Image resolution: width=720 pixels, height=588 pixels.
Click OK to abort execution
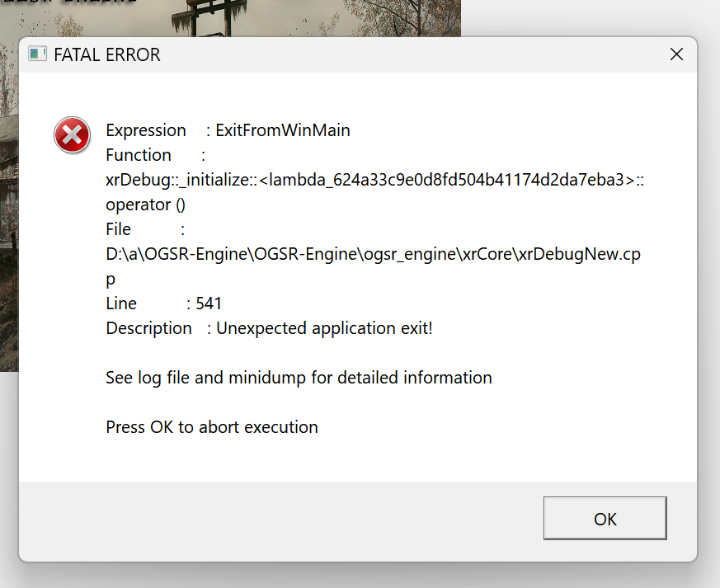[605, 518]
